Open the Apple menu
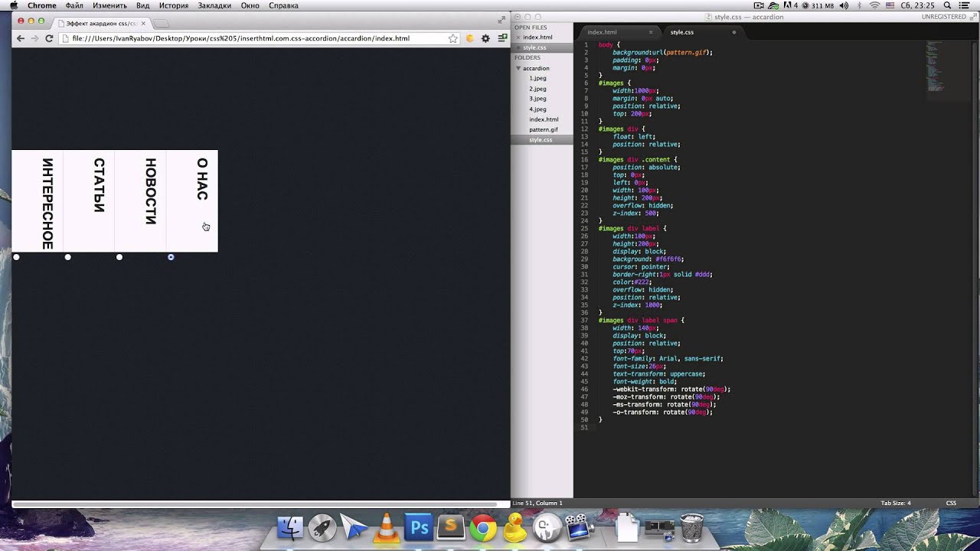This screenshot has width=980, height=551. [x=13, y=5]
